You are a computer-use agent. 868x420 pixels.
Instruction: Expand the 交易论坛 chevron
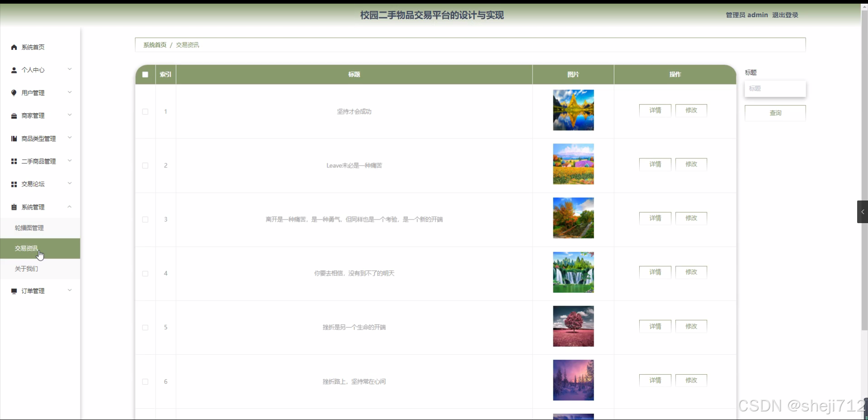click(x=70, y=183)
